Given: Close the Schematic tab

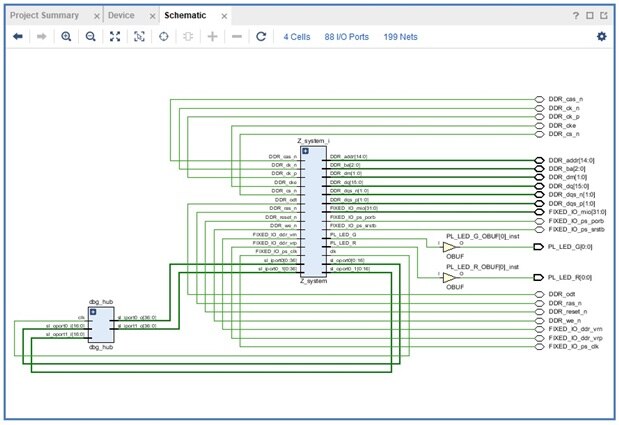Looking at the screenshot, I should coord(222,16).
